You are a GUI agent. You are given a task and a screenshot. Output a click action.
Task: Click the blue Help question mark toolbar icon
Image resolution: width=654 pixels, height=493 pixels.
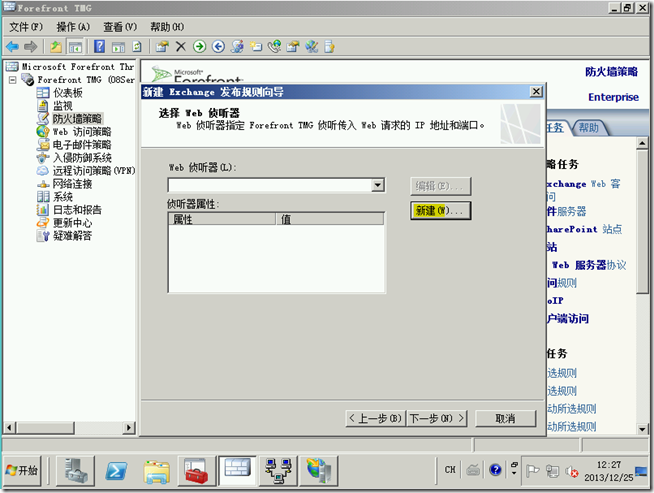[99, 46]
